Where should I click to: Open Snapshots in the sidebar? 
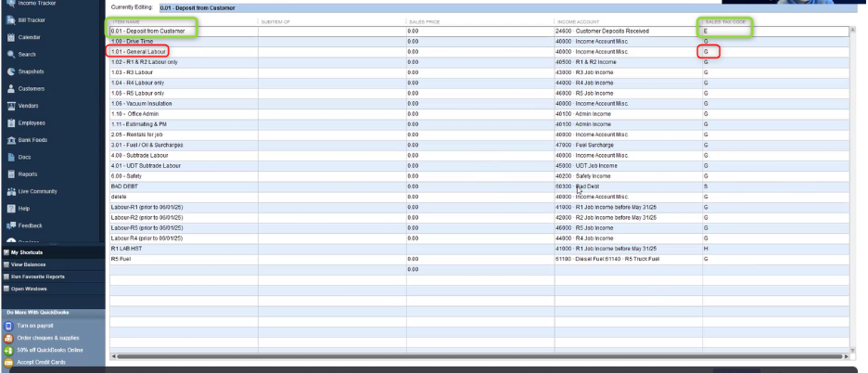[31, 71]
